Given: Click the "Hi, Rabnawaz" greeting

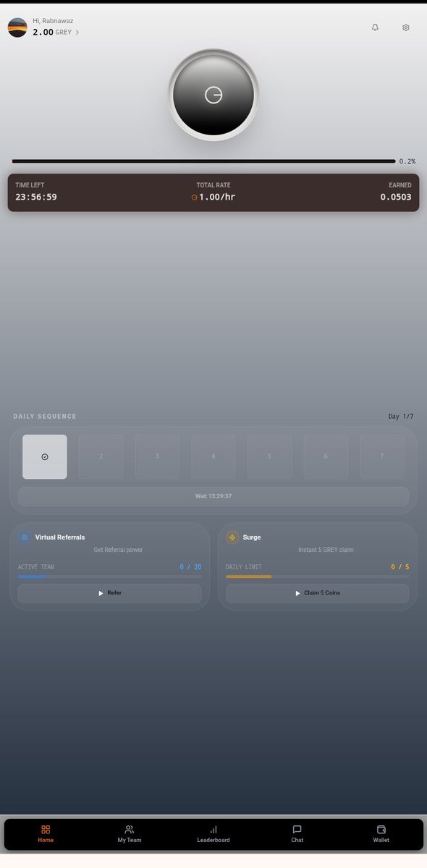Looking at the screenshot, I should coord(53,21).
